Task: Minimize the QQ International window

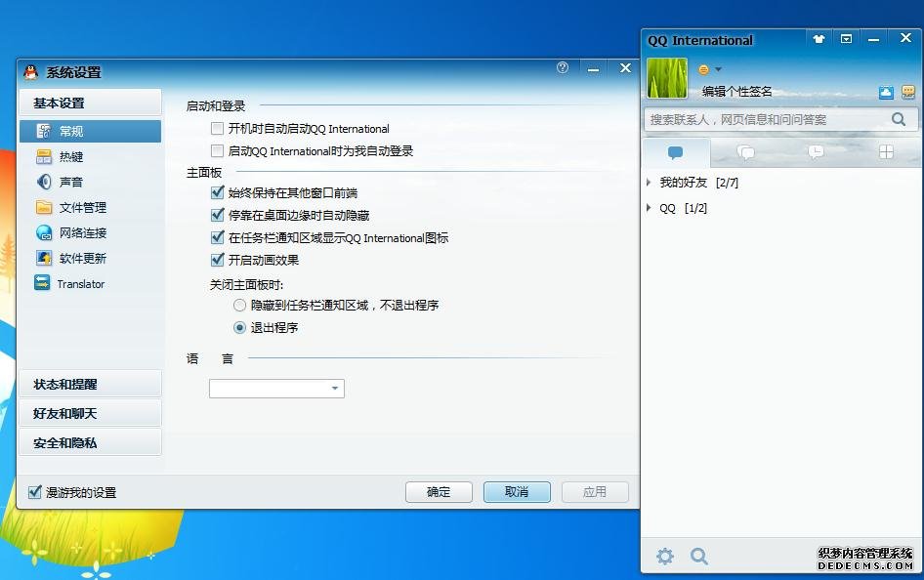Action: pyautogui.click(x=874, y=39)
